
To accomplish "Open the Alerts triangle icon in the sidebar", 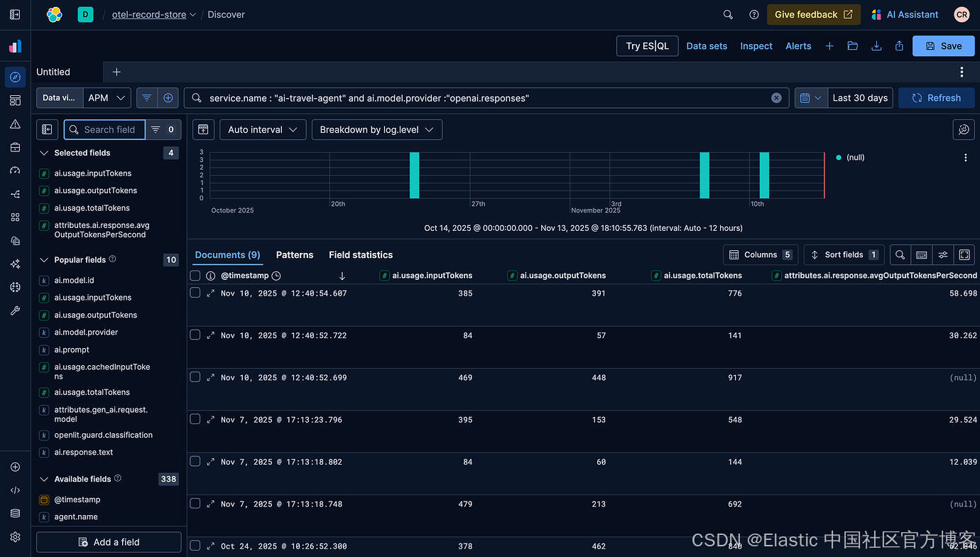I will pyautogui.click(x=15, y=124).
